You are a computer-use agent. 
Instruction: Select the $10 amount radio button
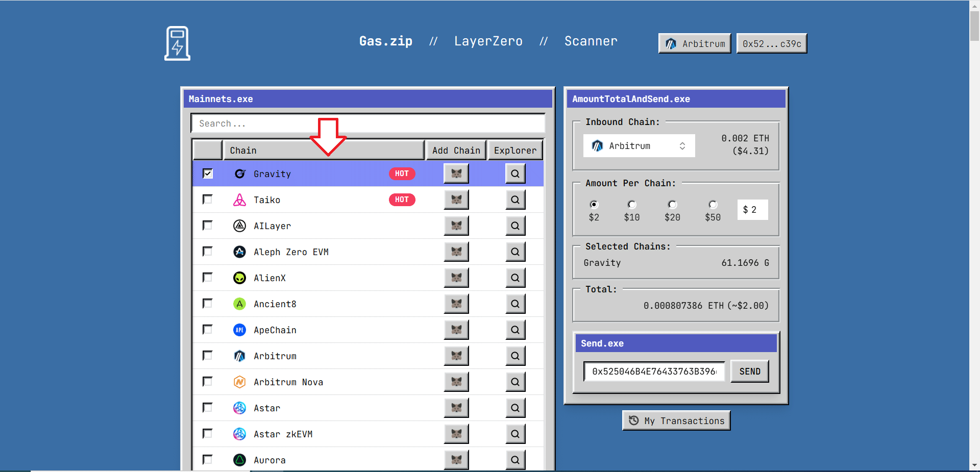click(x=632, y=205)
